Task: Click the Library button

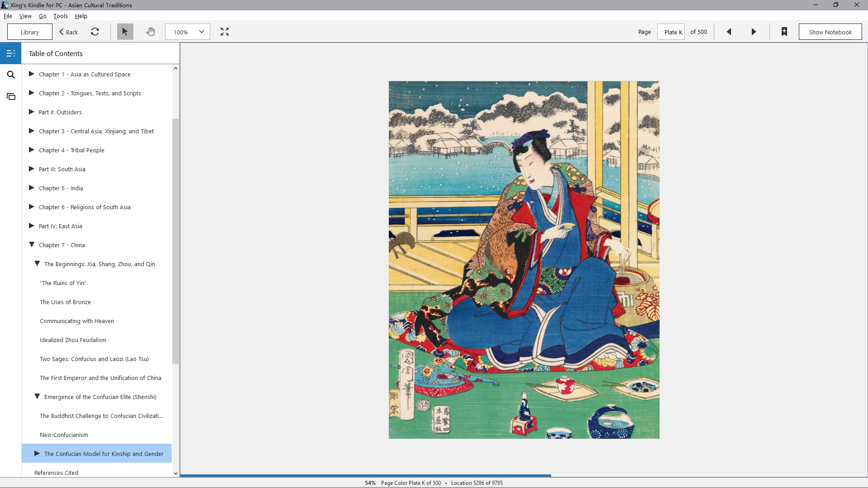Action: point(30,32)
